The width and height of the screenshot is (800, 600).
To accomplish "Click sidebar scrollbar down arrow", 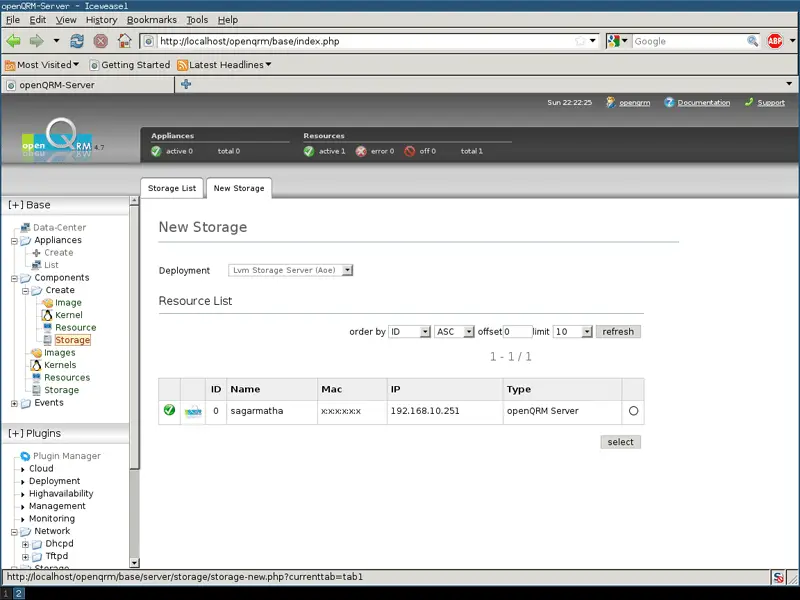I will (x=134, y=563).
